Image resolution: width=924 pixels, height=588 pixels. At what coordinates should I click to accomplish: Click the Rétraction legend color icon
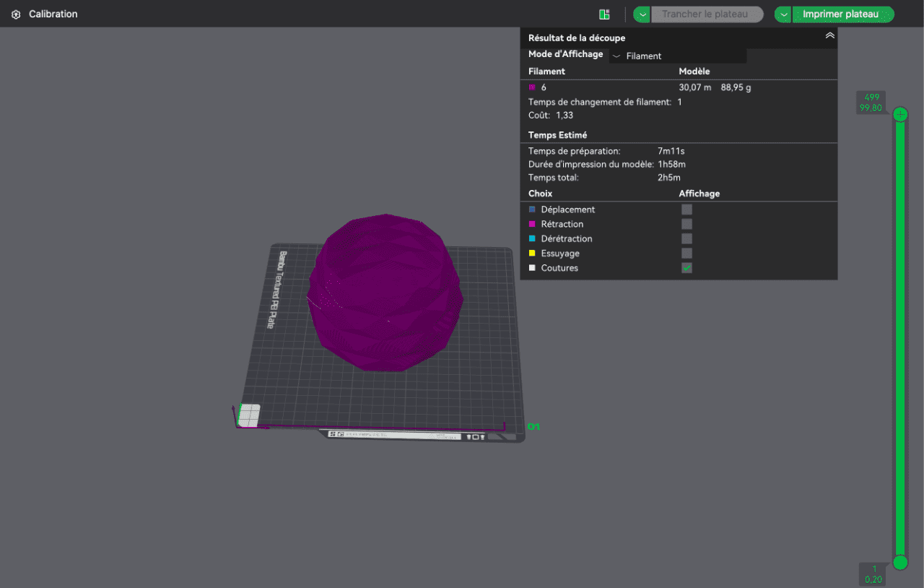point(533,225)
